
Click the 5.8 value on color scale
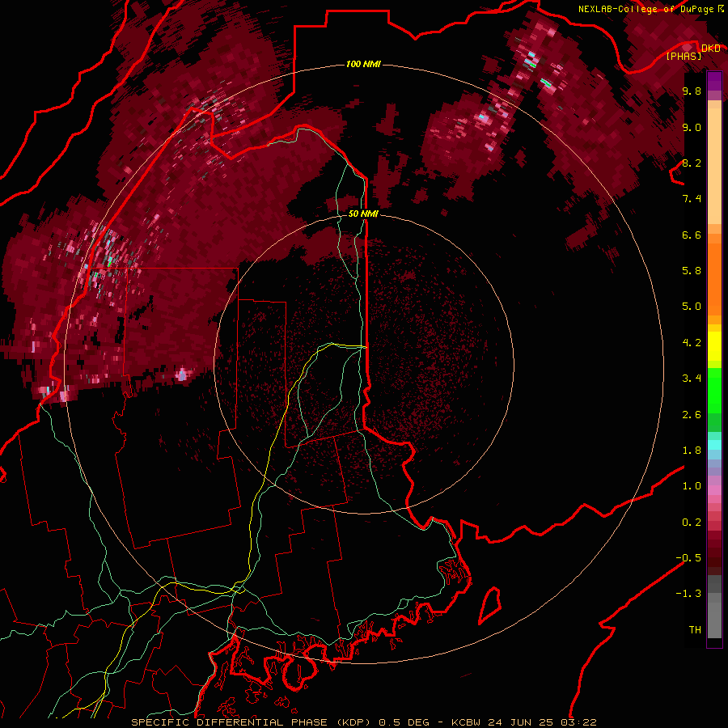(692, 271)
